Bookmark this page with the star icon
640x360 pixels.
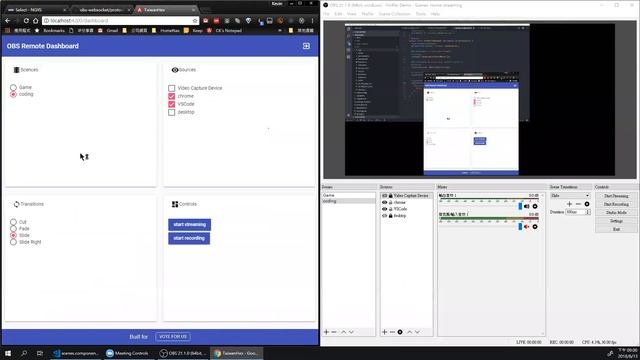point(195,20)
